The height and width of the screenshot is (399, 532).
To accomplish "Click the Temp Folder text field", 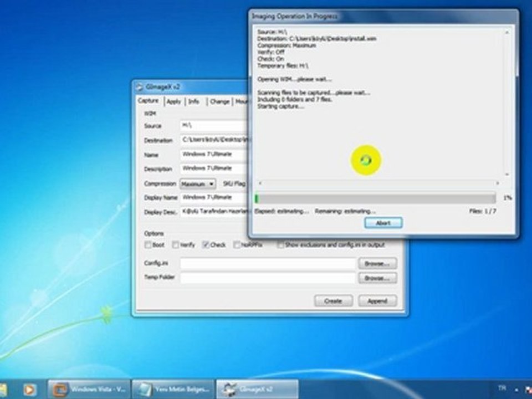I will point(268,278).
